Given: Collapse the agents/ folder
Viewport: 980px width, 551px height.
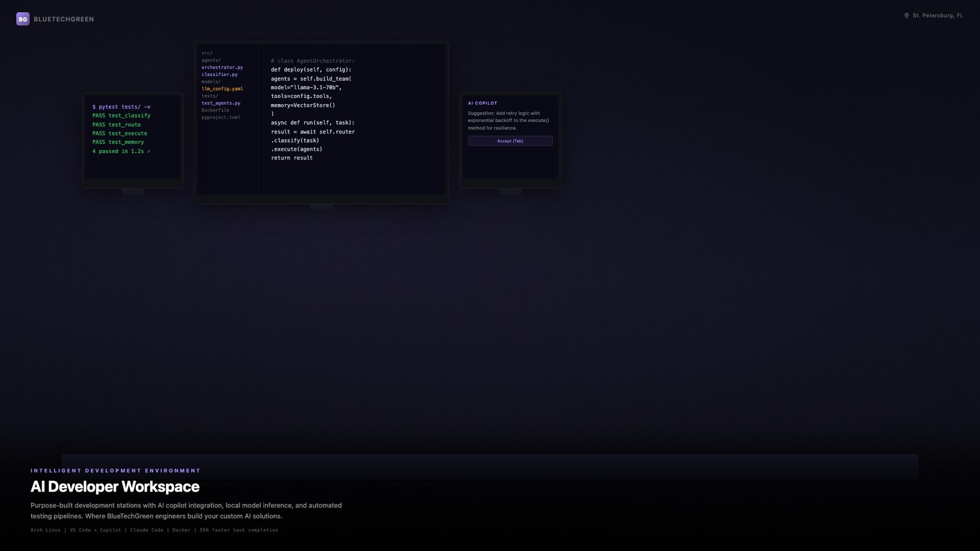Looking at the screenshot, I should tap(211, 61).
